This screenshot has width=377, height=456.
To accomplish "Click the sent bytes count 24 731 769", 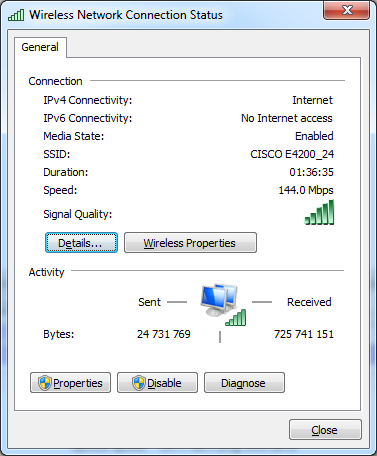I will pyautogui.click(x=164, y=334).
